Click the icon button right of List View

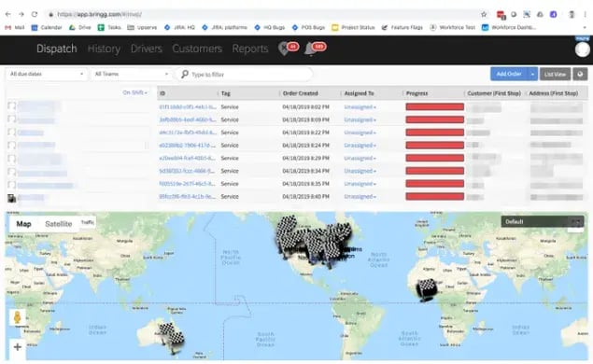coord(580,74)
